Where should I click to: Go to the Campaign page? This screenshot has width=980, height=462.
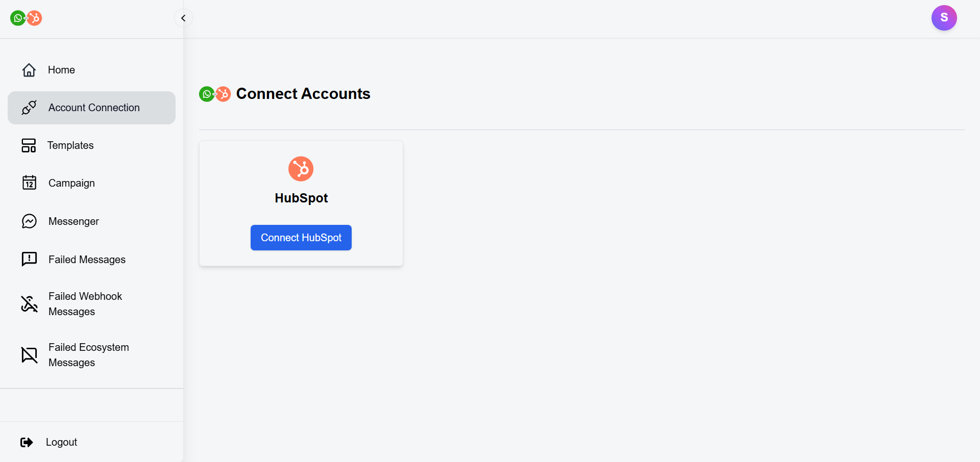pos(71,183)
